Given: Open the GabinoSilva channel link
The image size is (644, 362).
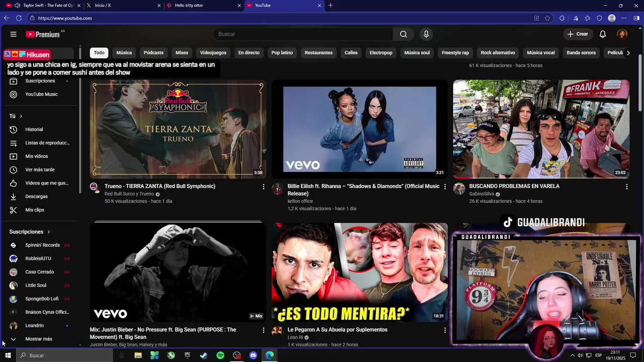Looking at the screenshot, I should click(x=481, y=194).
